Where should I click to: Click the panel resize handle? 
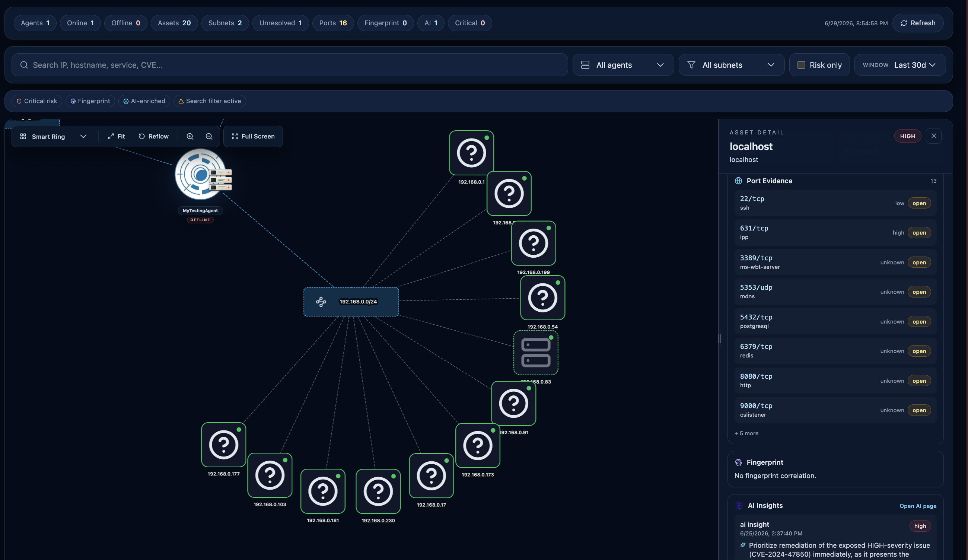point(719,339)
